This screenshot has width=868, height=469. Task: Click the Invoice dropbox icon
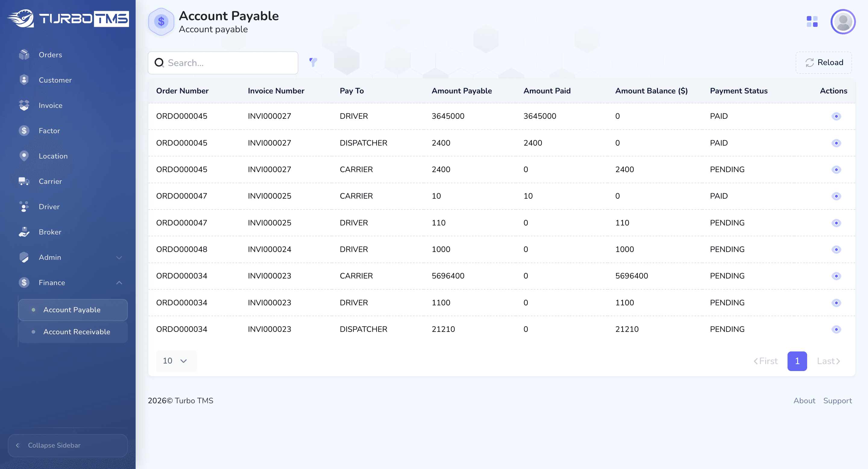tap(24, 105)
